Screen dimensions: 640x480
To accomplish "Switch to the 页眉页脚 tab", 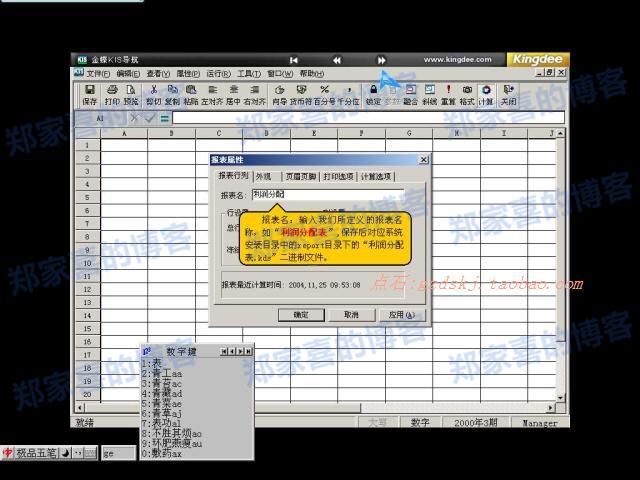I will click(301, 176).
